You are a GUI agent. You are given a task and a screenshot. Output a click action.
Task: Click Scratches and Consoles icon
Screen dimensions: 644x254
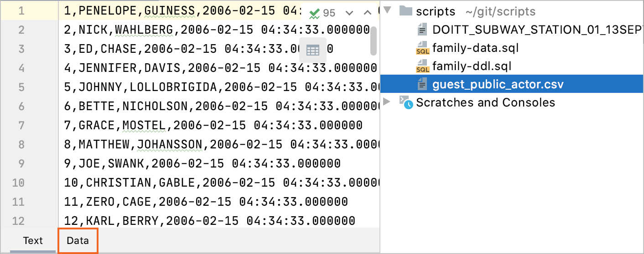[406, 102]
